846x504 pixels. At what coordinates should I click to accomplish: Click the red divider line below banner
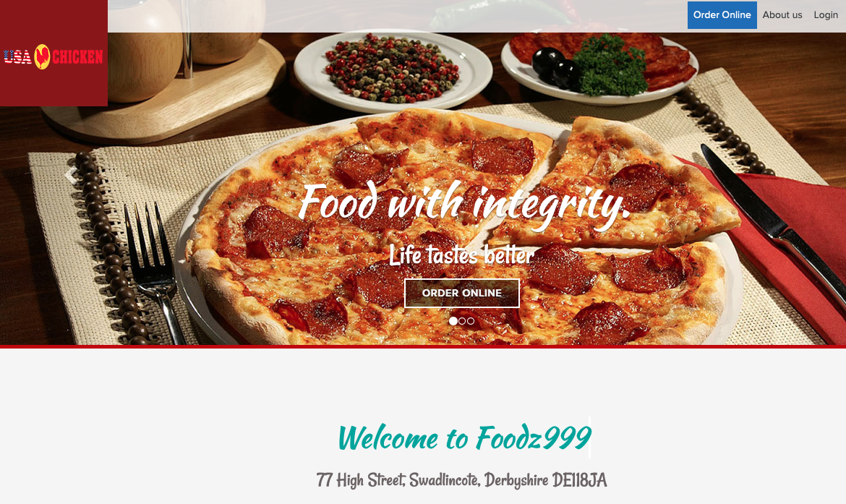tap(423, 346)
